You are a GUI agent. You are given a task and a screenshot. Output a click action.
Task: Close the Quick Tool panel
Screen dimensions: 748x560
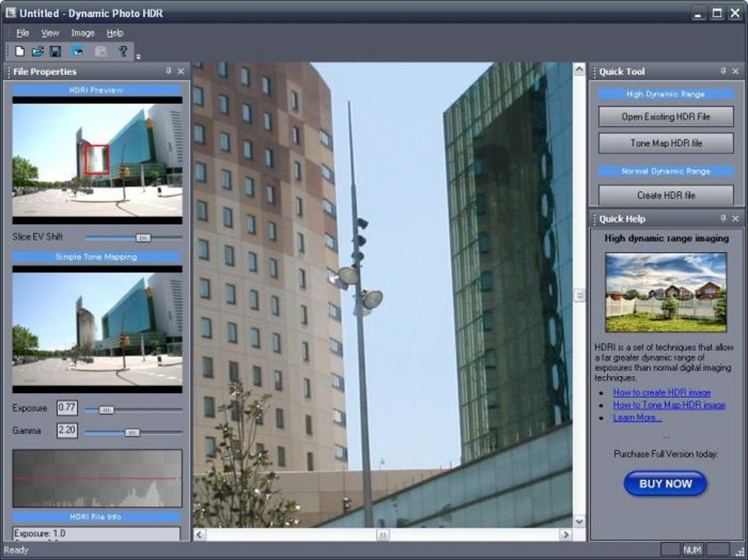(736, 71)
